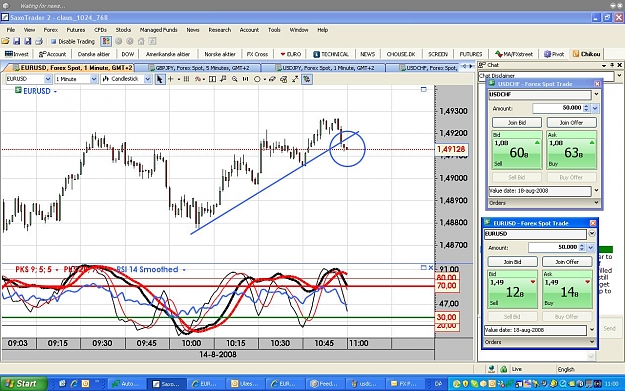The width and height of the screenshot is (625, 391).
Task: Open the Invest view toolbar button
Action: coord(17,54)
